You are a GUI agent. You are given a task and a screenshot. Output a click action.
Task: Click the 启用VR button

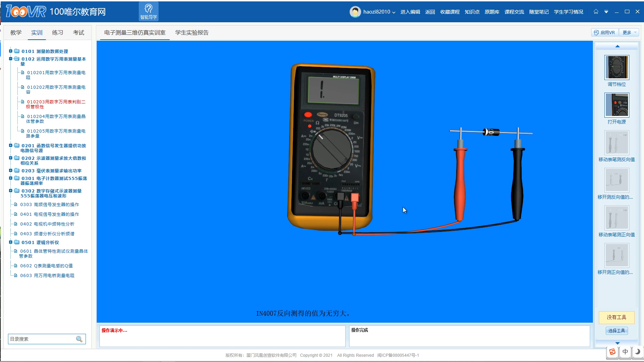coord(605,32)
